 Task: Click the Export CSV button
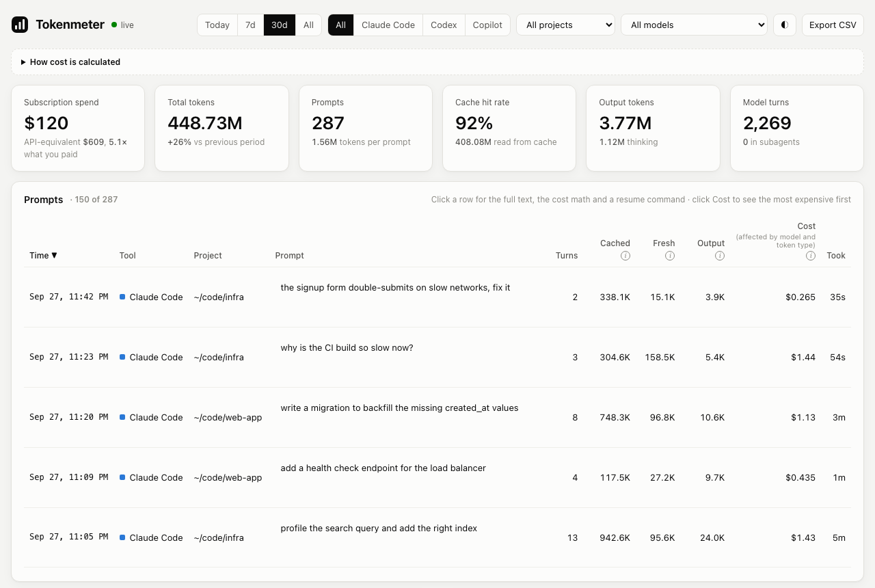tap(833, 25)
